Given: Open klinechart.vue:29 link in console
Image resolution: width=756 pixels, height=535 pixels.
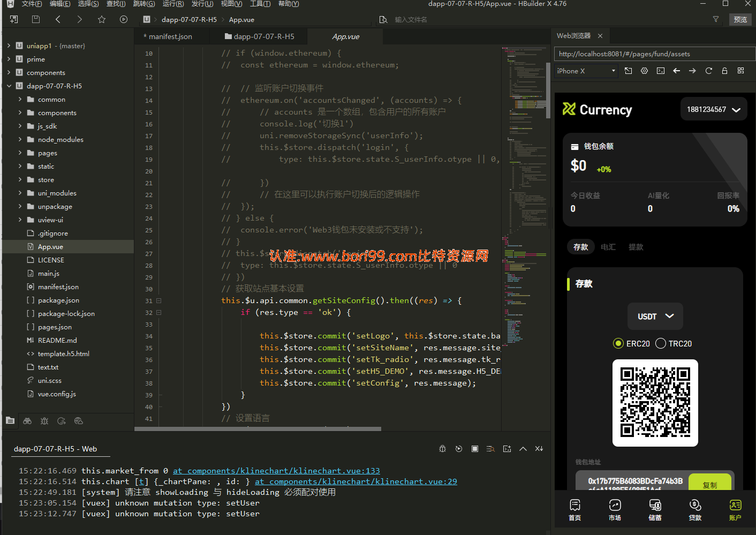Looking at the screenshot, I should 356,481.
